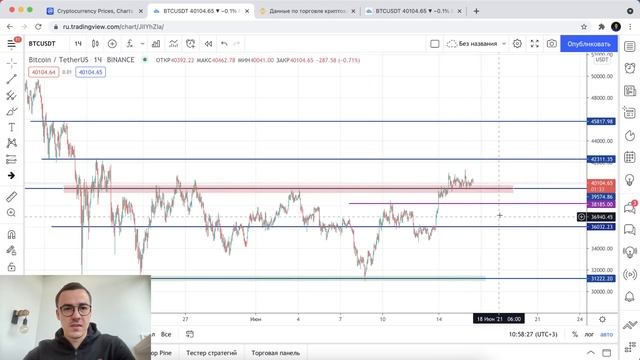The width and height of the screenshot is (640, 360).
Task: Select the brush drawing tool
Action: coord(11,111)
